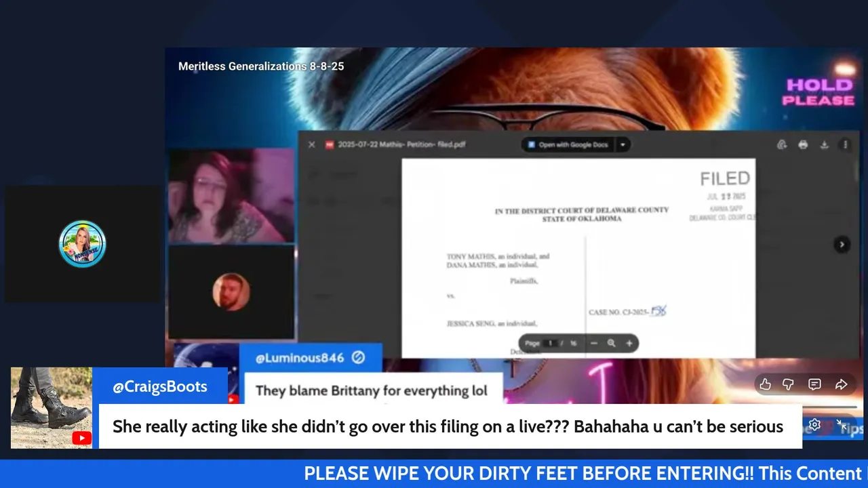Click the 'Meritless Generalizations 8-8-25' video title
Image resolution: width=868 pixels, height=488 pixels.
click(x=261, y=66)
